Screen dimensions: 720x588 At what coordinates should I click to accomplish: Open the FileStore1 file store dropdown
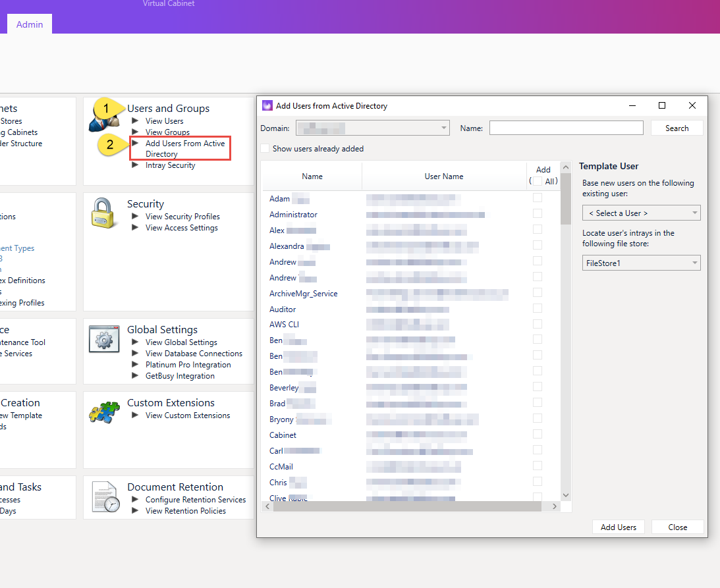[x=641, y=263]
